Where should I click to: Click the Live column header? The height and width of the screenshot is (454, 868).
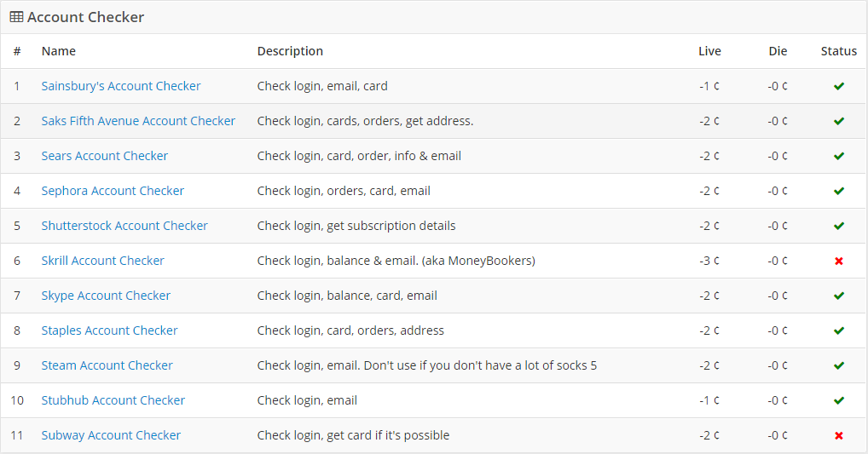tap(709, 51)
